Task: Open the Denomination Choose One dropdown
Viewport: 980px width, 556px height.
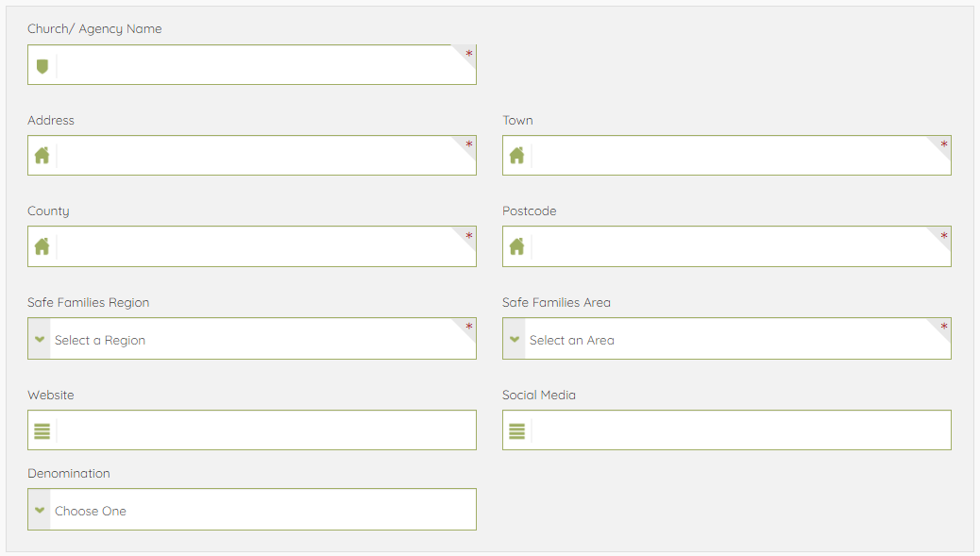Action: [255, 510]
